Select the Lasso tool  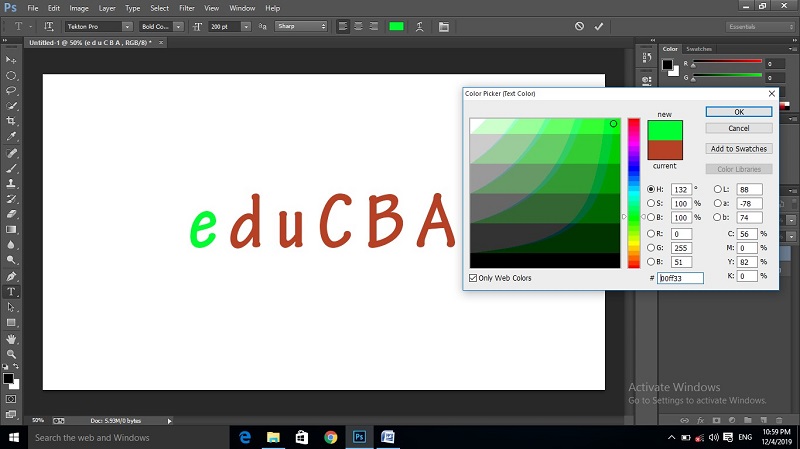[x=11, y=91]
